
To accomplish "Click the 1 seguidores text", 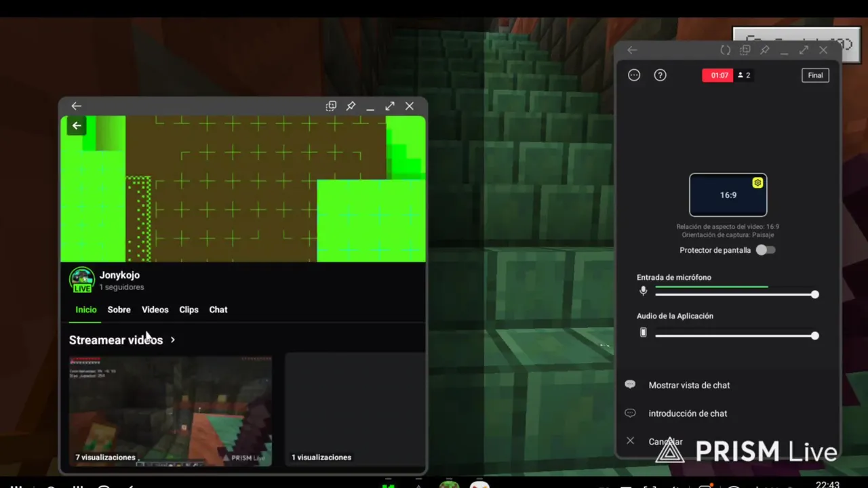I will coord(121,287).
